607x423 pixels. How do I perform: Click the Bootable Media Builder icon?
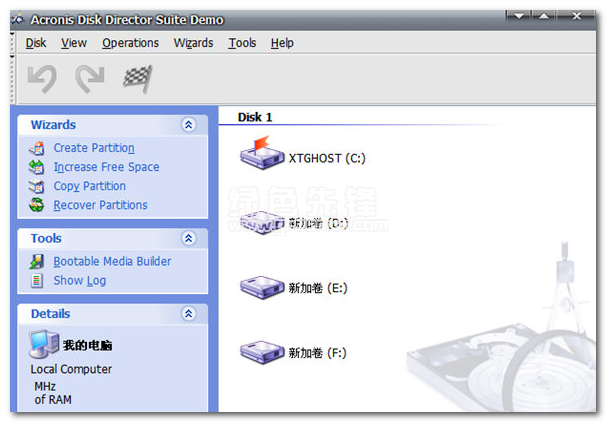pos(37,262)
